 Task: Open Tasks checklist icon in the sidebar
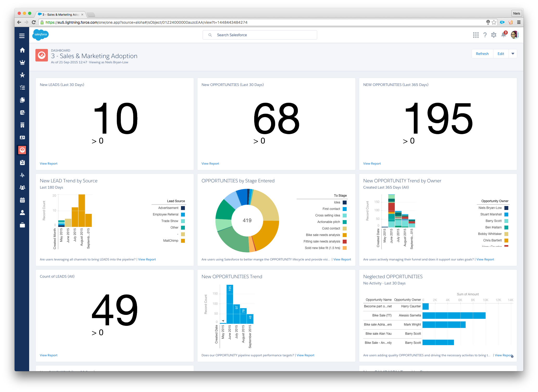pyautogui.click(x=22, y=88)
